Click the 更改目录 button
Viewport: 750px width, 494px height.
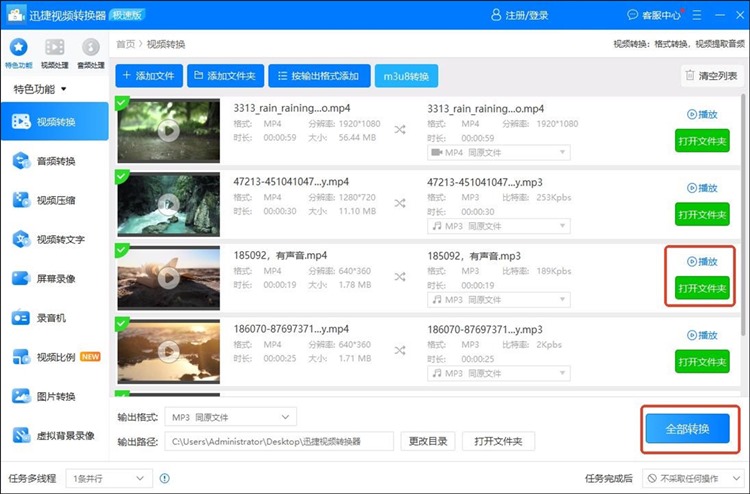[x=428, y=441]
